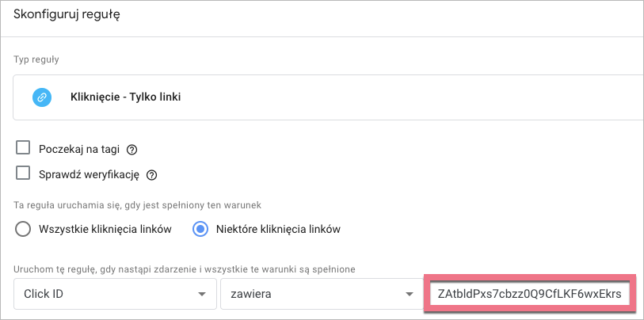
Task: Open help icon beside Poczekaj na tagi
Action: click(x=132, y=149)
